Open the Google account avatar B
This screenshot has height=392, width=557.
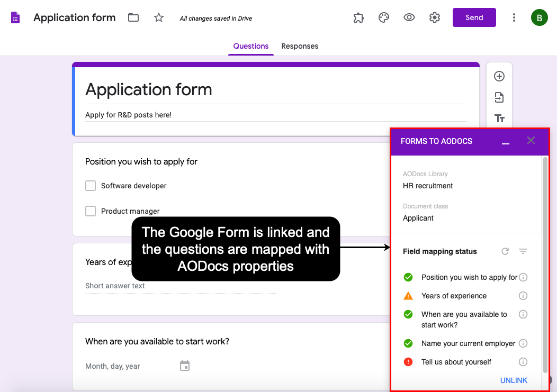coord(539,17)
